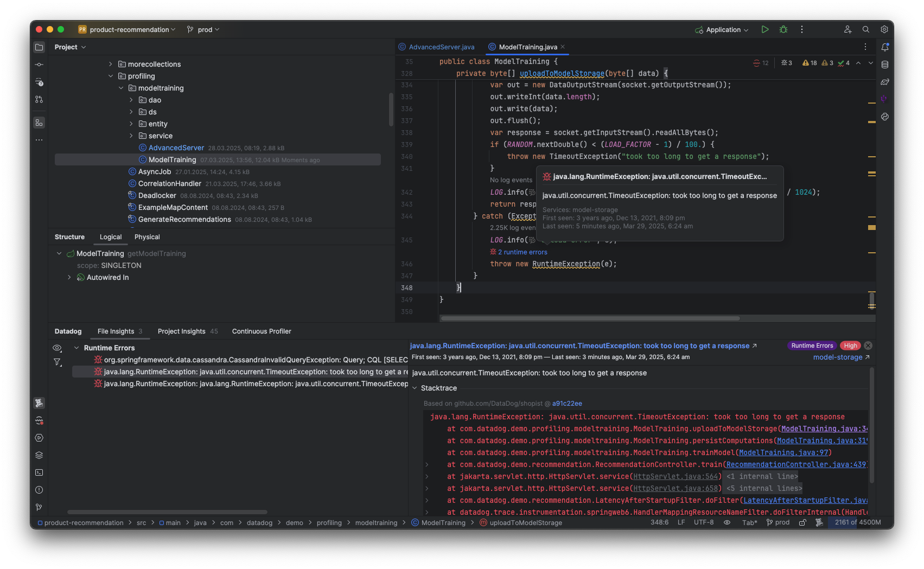Open the Continuous Profiler tab

click(262, 331)
